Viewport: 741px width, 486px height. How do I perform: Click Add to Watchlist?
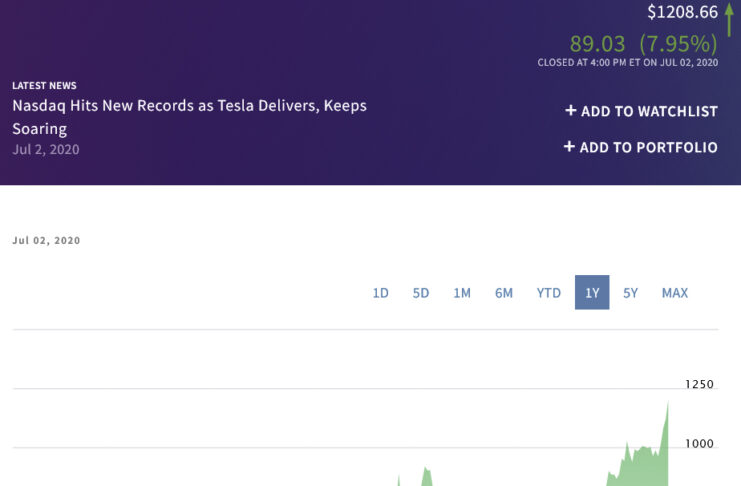(641, 111)
